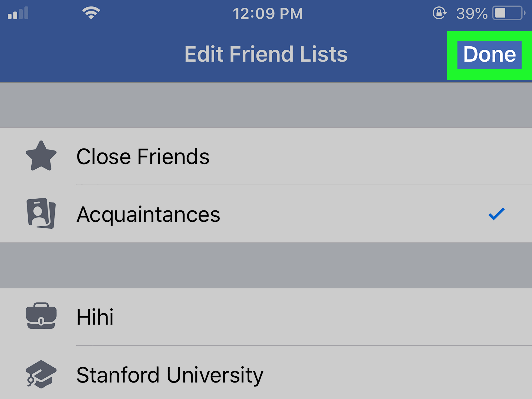The height and width of the screenshot is (399, 532).
Task: Click the Hihi briefcase icon
Action: 41,316
